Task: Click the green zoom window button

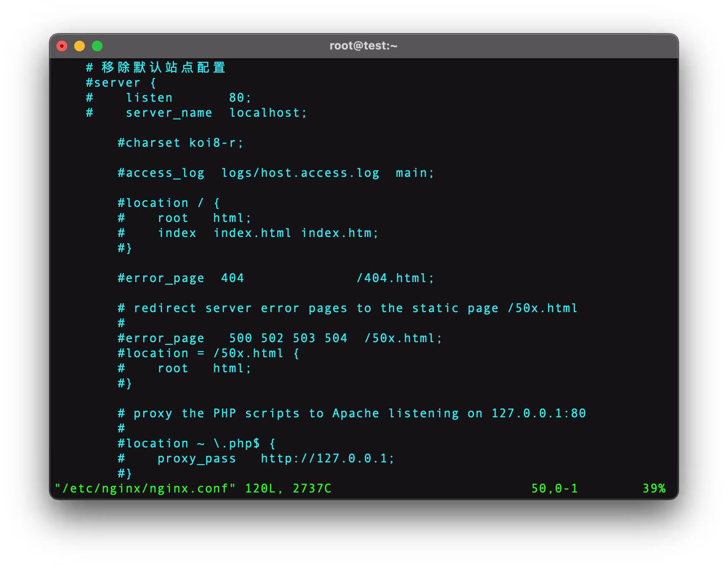Action: [97, 46]
